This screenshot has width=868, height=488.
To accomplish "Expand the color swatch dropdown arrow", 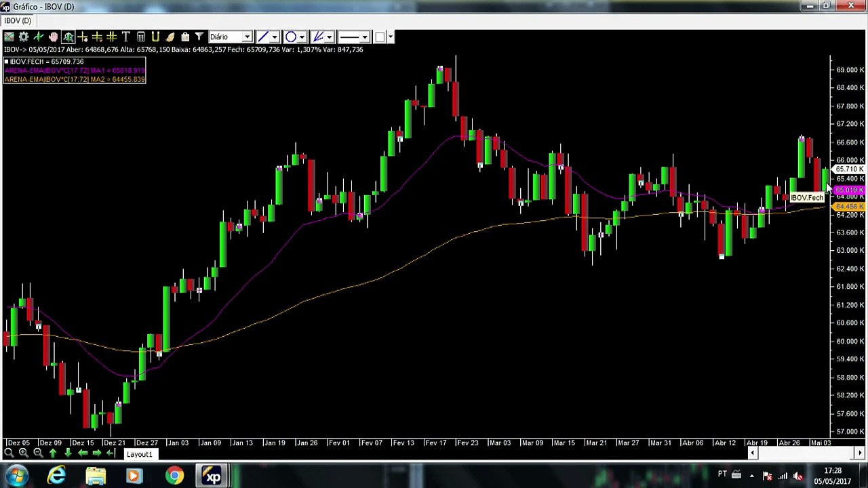I will tap(390, 37).
